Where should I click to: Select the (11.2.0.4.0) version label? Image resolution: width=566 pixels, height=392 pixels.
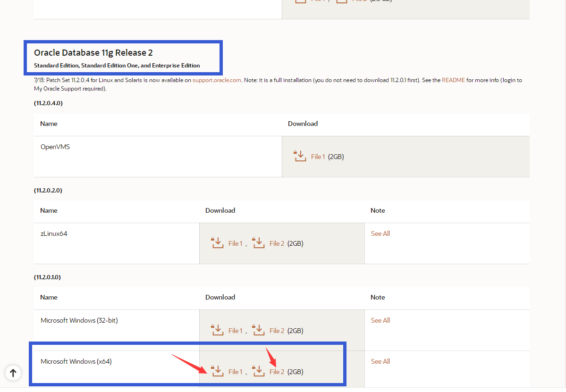tap(48, 103)
